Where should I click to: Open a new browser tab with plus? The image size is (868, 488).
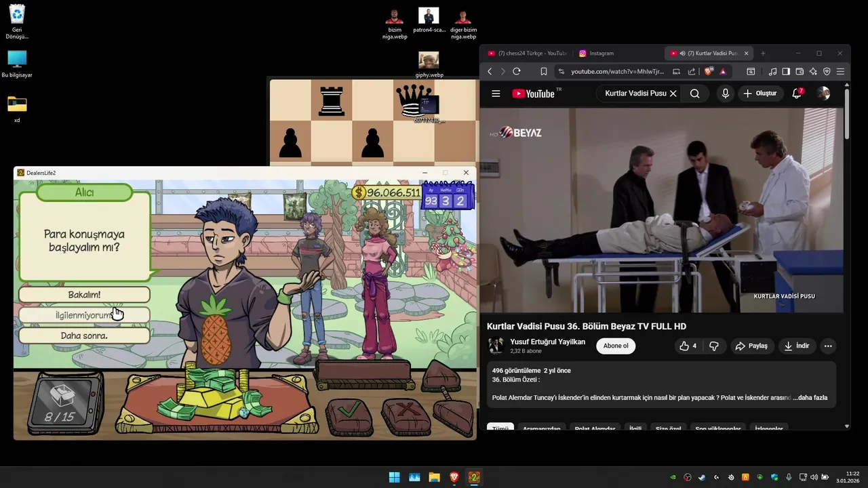point(763,53)
